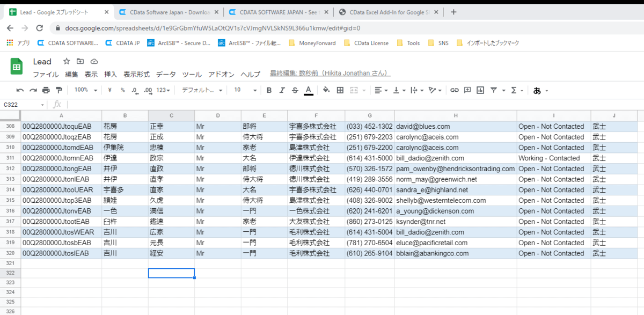
Task: Open the text rotation dropdown
Action: click(x=435, y=90)
